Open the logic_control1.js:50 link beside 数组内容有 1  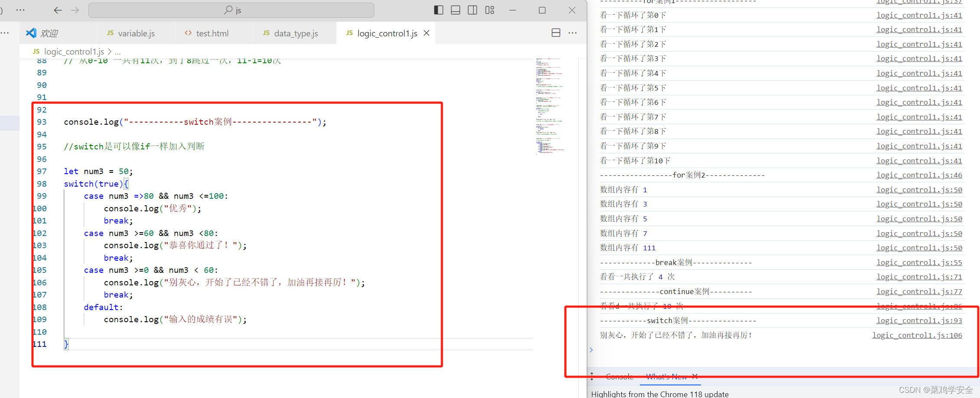[x=919, y=190]
